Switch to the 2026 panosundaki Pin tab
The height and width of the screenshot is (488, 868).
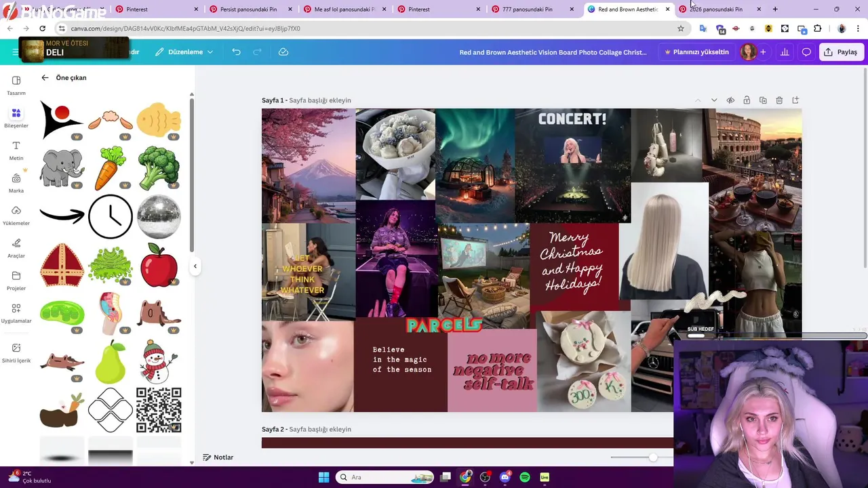(x=720, y=9)
